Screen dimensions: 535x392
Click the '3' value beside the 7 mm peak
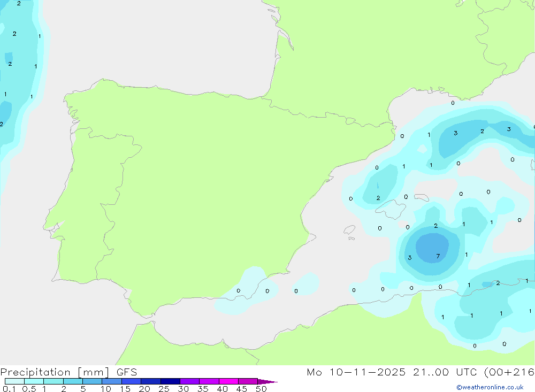[410, 258]
